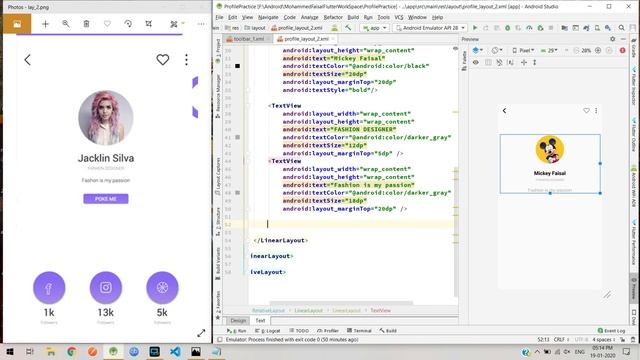Click the vertical resize arrows icon in Preview toolbar
Viewport: 640px width, 360px height.
pos(534,62)
